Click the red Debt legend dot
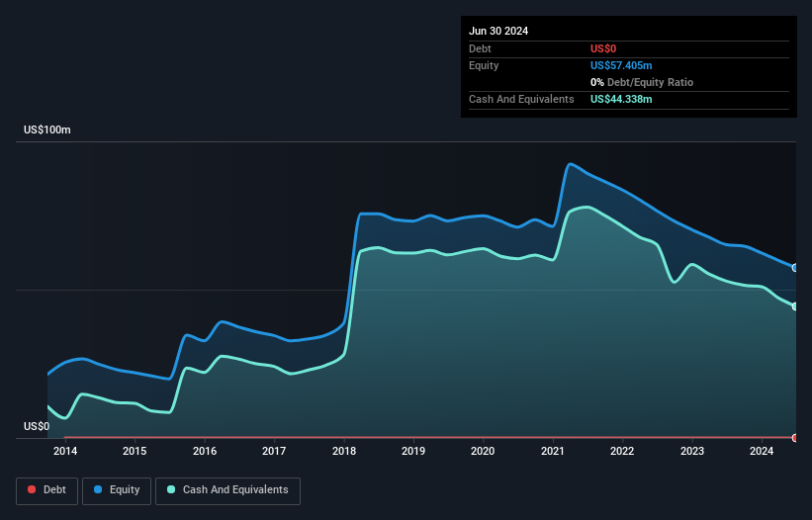The image size is (812, 520). 32,489
